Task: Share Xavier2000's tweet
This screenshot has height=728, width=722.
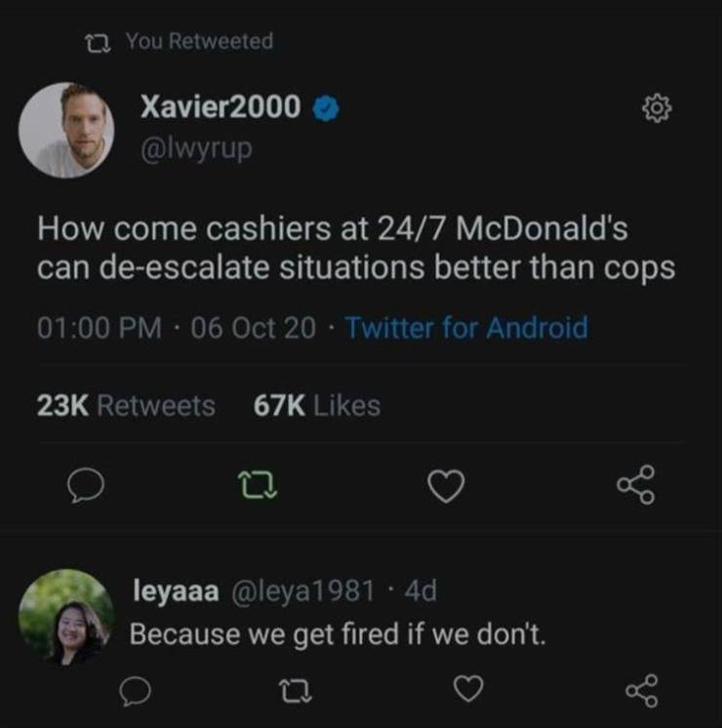Action: tap(636, 486)
